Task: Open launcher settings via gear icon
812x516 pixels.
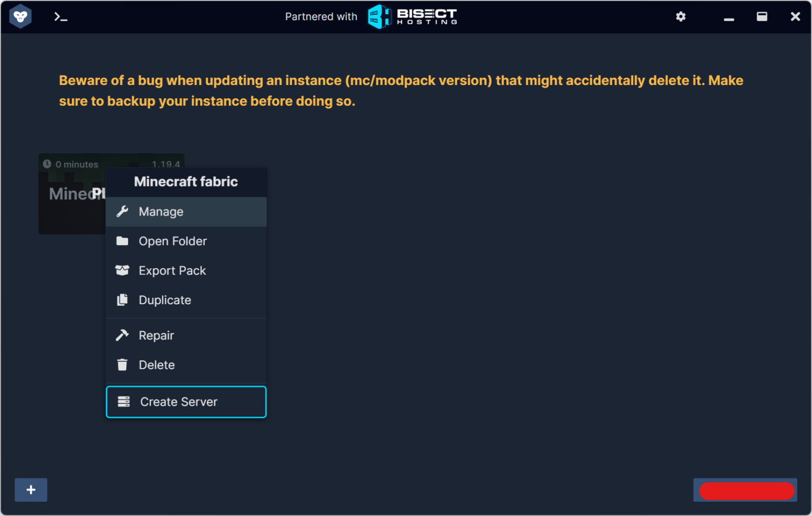Action: pos(680,17)
